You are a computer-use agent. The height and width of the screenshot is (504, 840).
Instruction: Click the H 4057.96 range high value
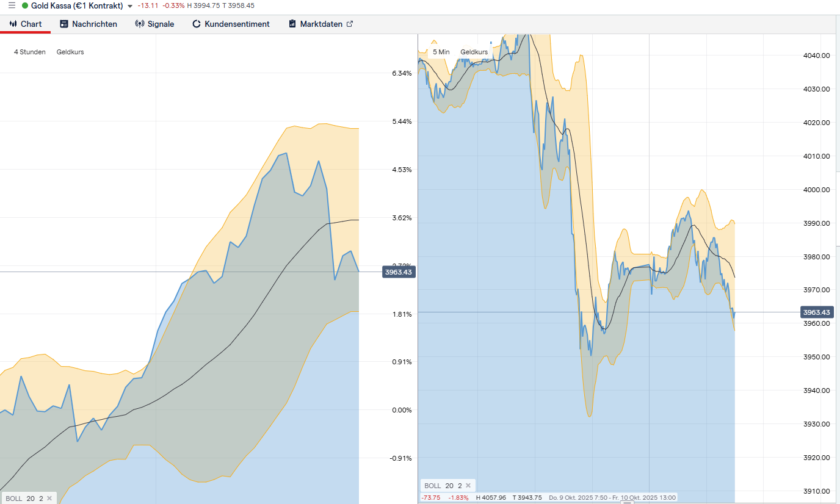(491, 497)
